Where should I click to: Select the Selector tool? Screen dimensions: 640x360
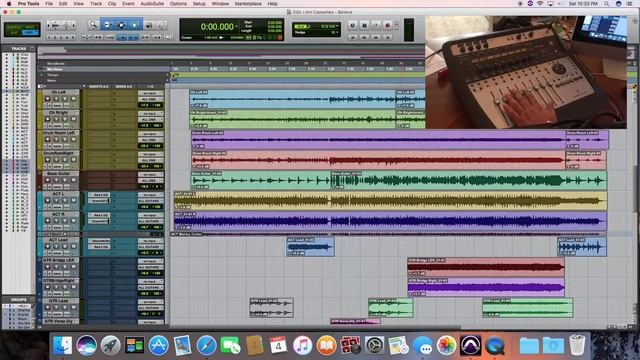click(121, 25)
